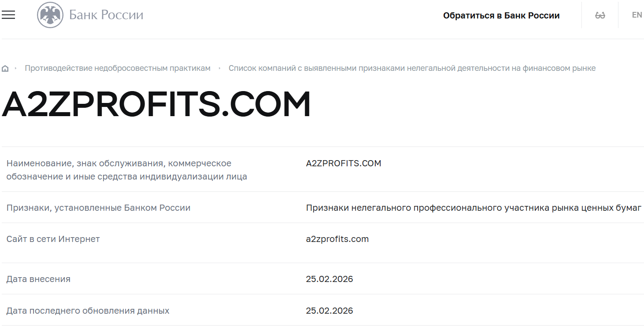Click the breadcrumb separator arrow after the home icon
644x326 pixels.
coord(15,68)
